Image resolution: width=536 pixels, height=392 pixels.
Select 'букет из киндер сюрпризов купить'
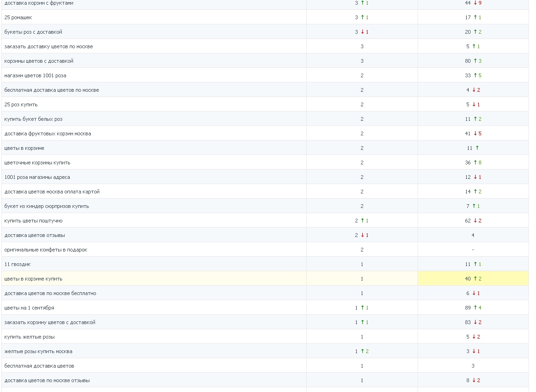(x=46, y=206)
